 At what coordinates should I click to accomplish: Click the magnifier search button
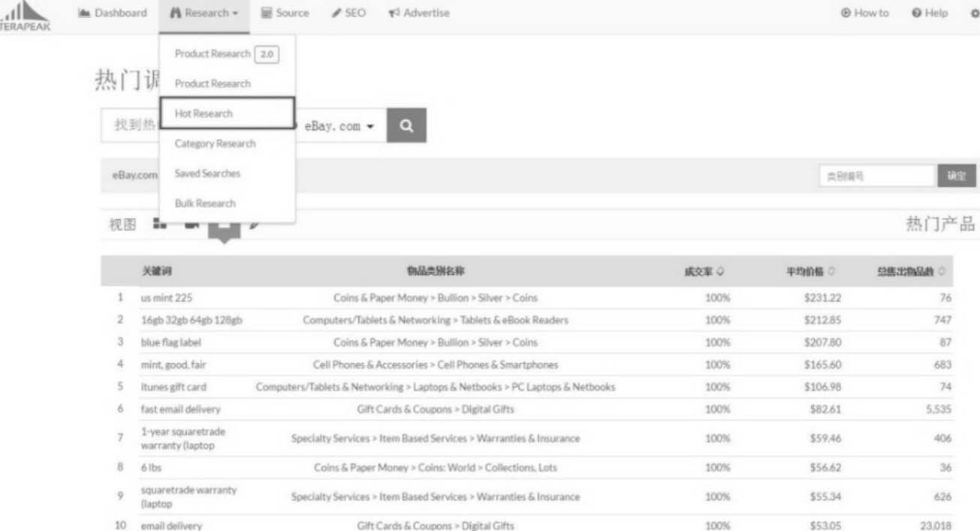click(406, 126)
